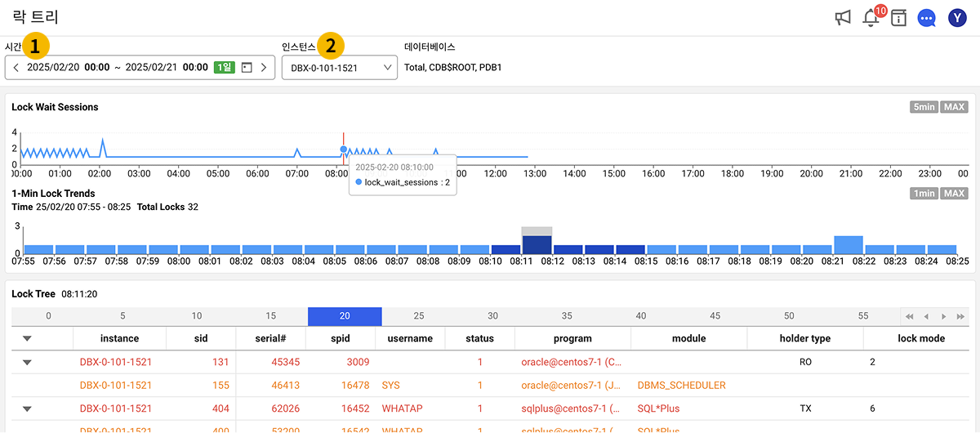Toggle 5min on Lock Wait Sessions chart
Screen dimensions: 980x433
click(x=924, y=107)
